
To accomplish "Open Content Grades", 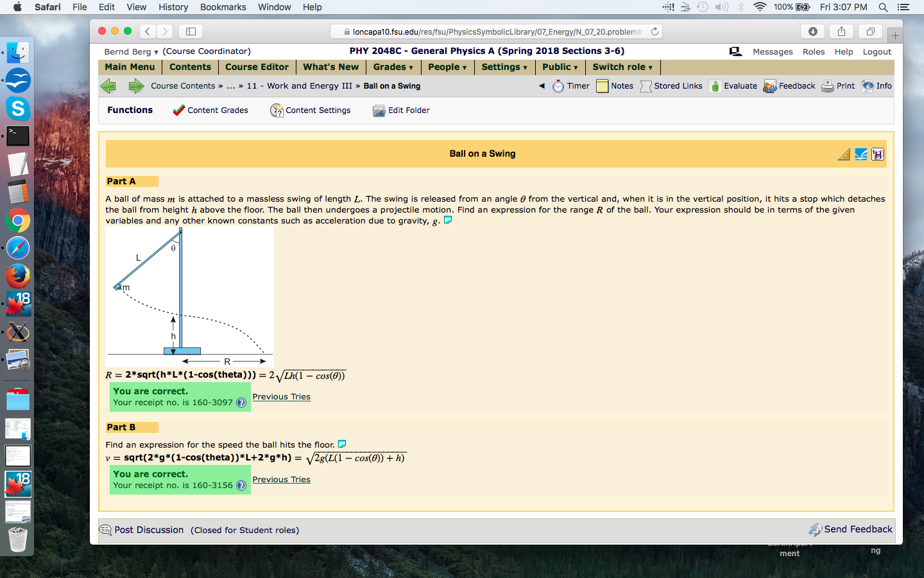I will 210,110.
